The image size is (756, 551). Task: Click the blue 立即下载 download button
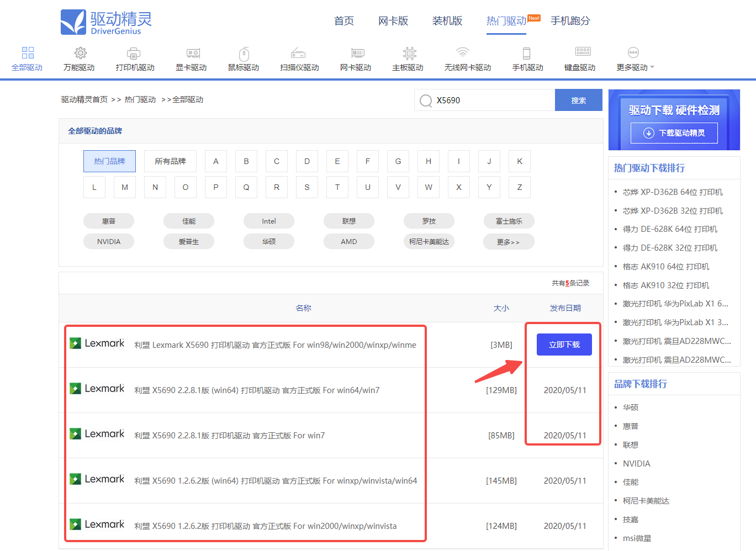pyautogui.click(x=564, y=345)
